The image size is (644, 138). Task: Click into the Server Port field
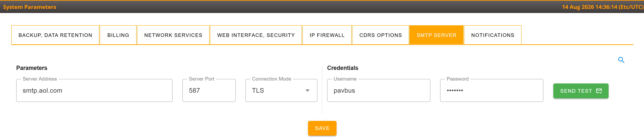coord(209,91)
